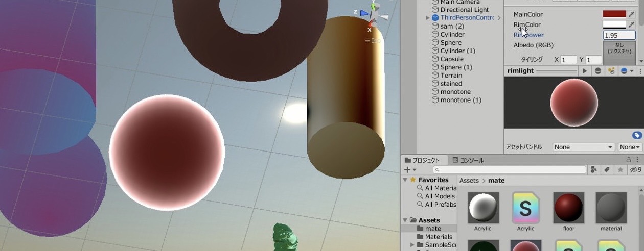Click Search by Label tag icon in Project toolbar
This screenshot has width=644, height=251.
point(607,170)
